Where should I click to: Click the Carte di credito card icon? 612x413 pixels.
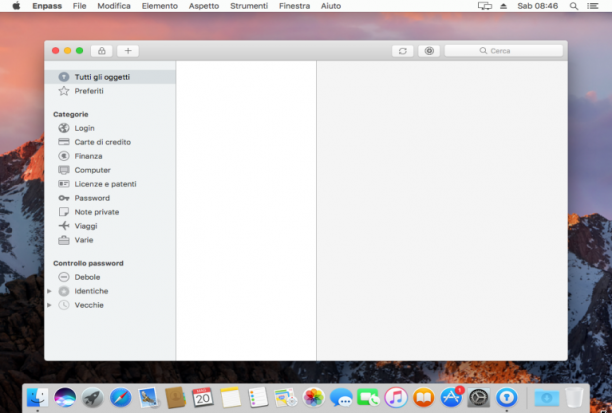[64, 142]
